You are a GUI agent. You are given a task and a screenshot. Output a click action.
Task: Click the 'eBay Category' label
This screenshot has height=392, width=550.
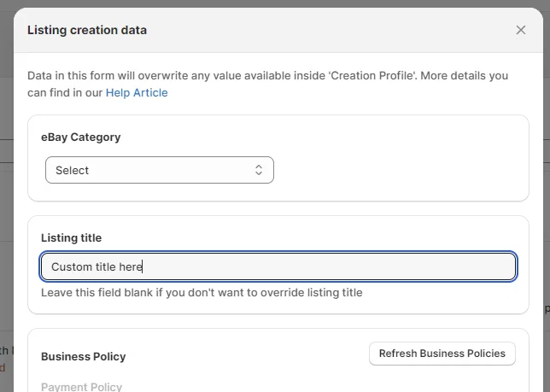pos(80,137)
